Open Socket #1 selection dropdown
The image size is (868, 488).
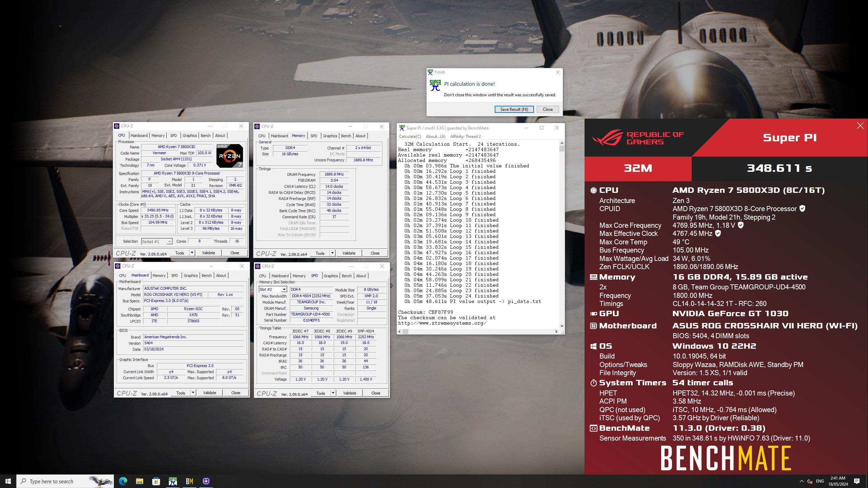(x=157, y=241)
